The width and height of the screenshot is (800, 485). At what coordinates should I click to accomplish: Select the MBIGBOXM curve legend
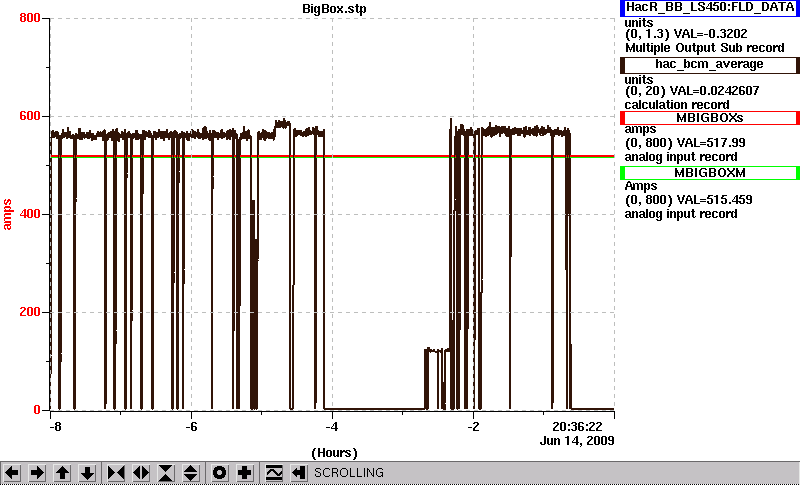(710, 173)
